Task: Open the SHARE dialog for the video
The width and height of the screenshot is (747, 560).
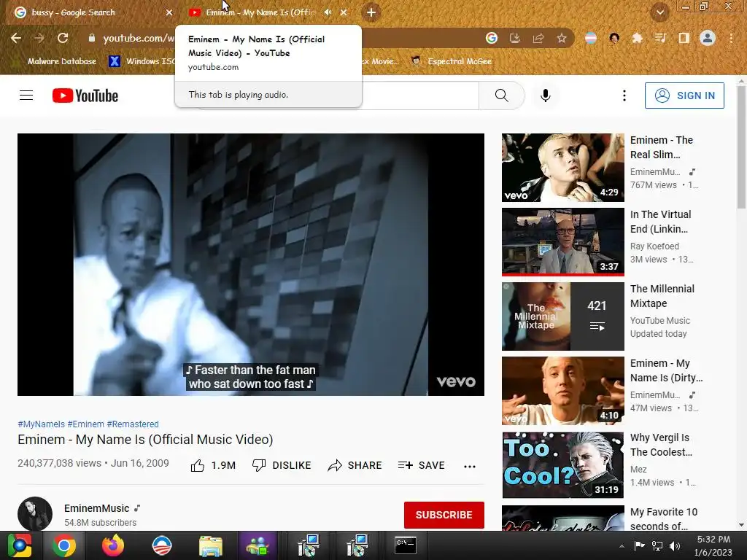Action: 355,465
